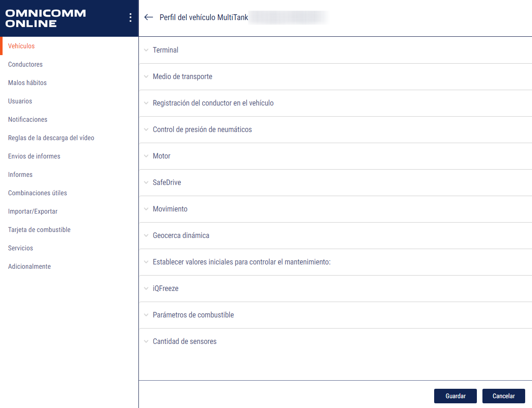532x408 pixels.
Task: Select Importar/Exportar in the sidebar
Action: 33,211
